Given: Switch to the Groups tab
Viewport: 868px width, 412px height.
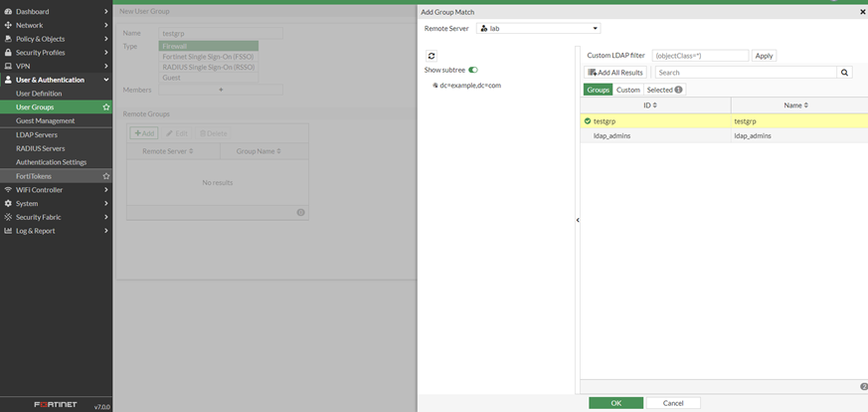Looking at the screenshot, I should 598,90.
